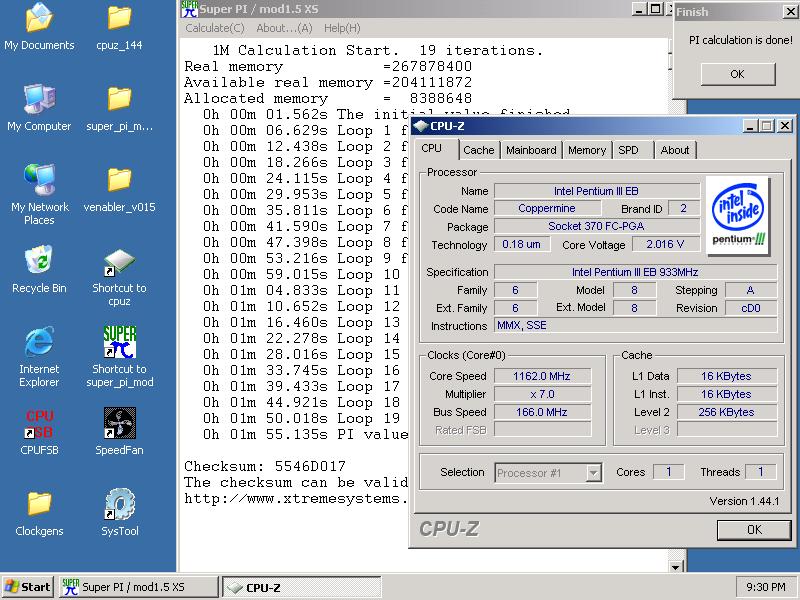Click the taskbar clock showing 9:30 PM
This screenshot has width=800, height=600.
[765, 587]
